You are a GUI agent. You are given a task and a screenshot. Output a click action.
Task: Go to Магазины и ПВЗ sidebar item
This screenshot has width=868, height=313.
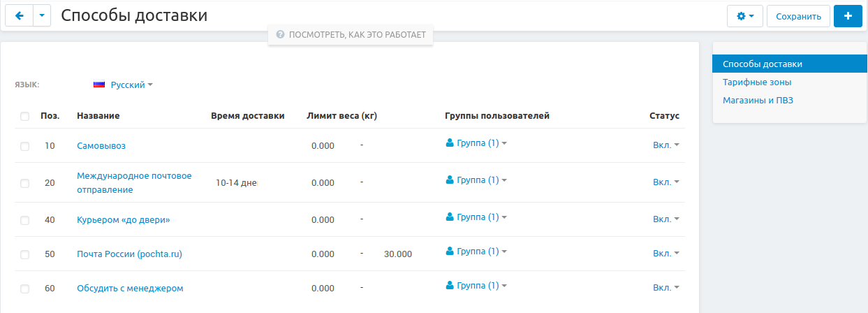coord(758,100)
